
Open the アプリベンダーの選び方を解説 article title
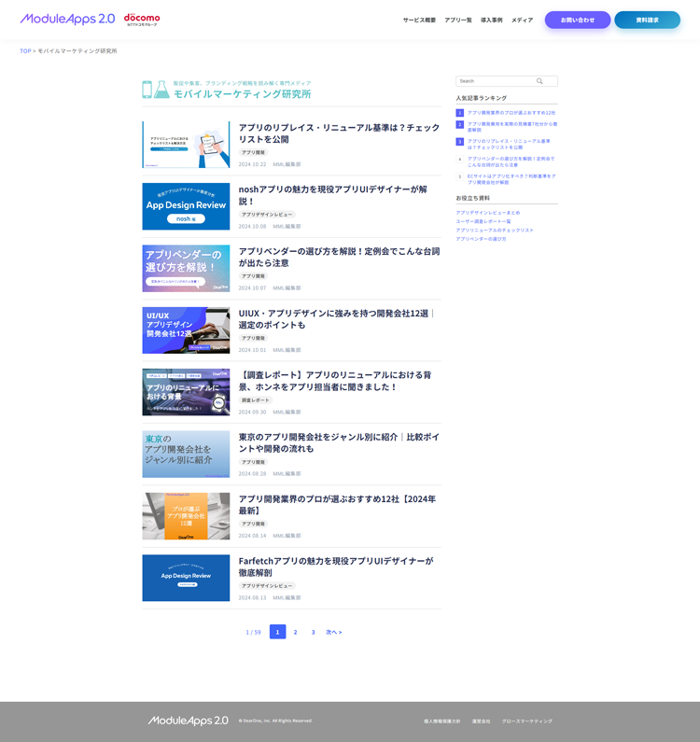[x=340, y=257]
